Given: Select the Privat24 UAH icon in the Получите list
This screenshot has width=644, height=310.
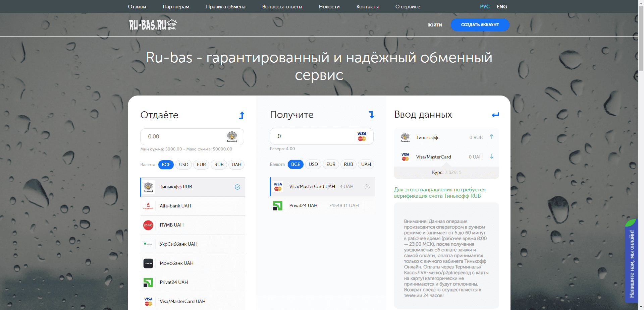Looking at the screenshot, I should pos(278,205).
